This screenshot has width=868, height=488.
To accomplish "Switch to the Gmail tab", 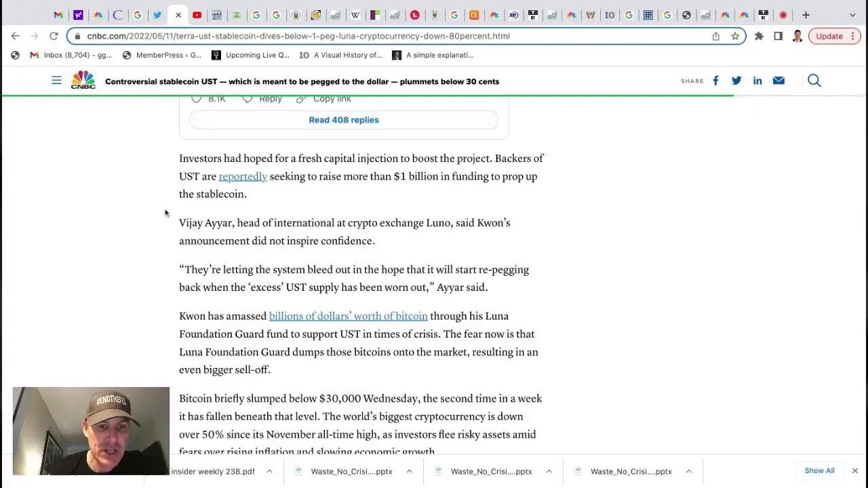I will coord(58,15).
